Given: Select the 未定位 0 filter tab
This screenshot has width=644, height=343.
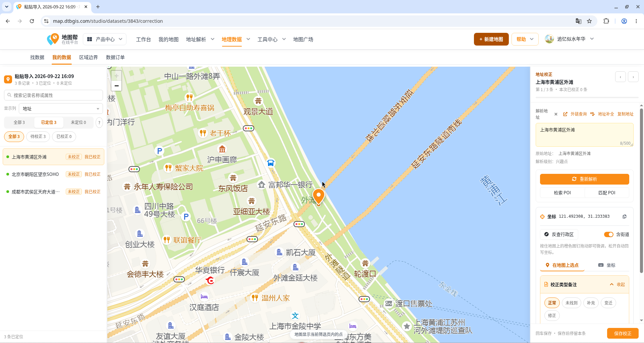Looking at the screenshot, I should pos(78,123).
